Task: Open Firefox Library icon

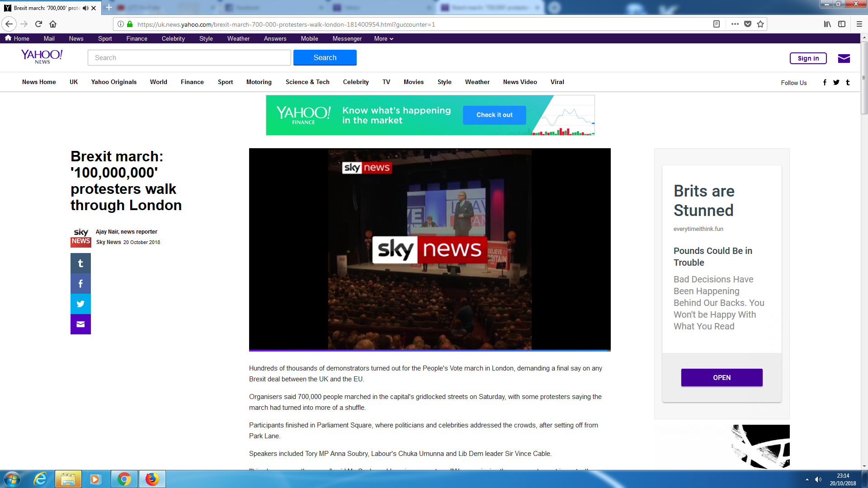Action: tap(827, 24)
